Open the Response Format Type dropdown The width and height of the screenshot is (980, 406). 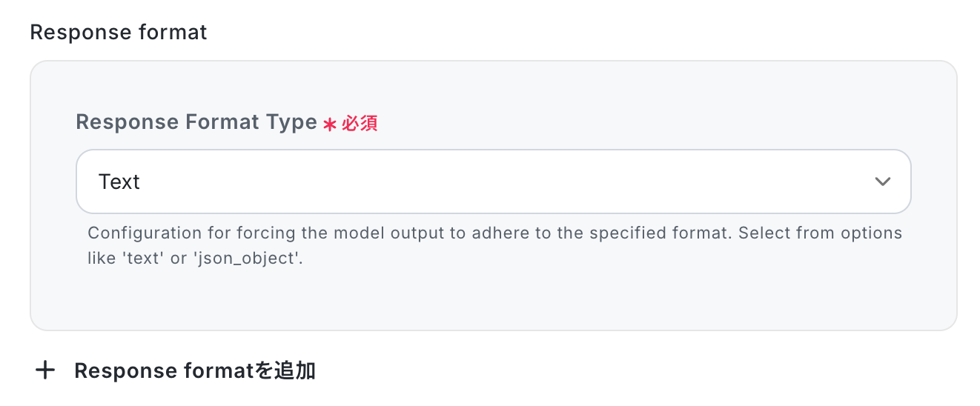pyautogui.click(x=493, y=182)
